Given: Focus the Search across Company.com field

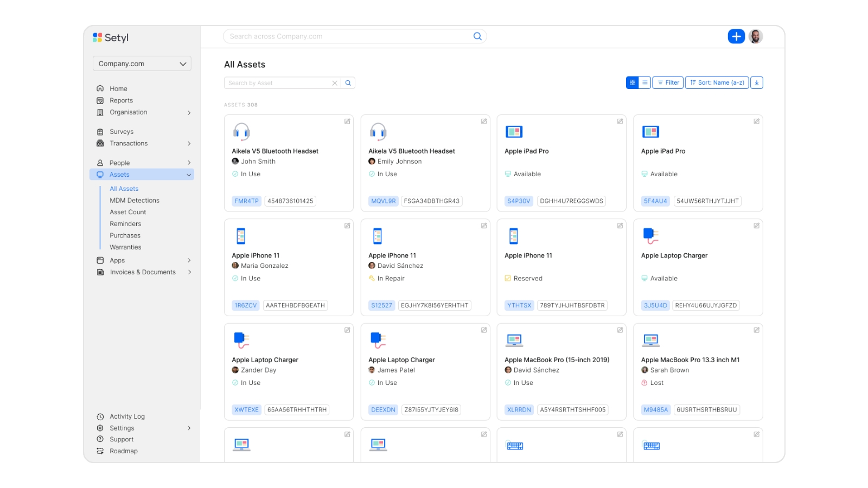Looking at the screenshot, I should click(x=347, y=36).
